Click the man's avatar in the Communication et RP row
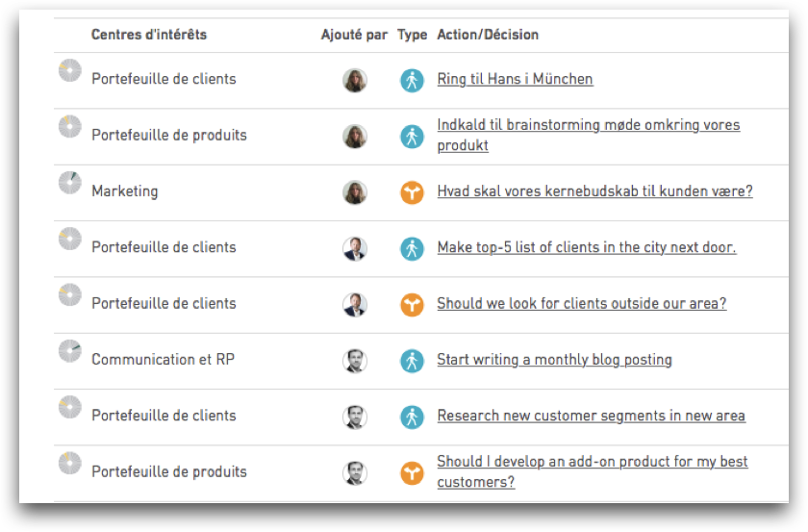 coord(355,361)
